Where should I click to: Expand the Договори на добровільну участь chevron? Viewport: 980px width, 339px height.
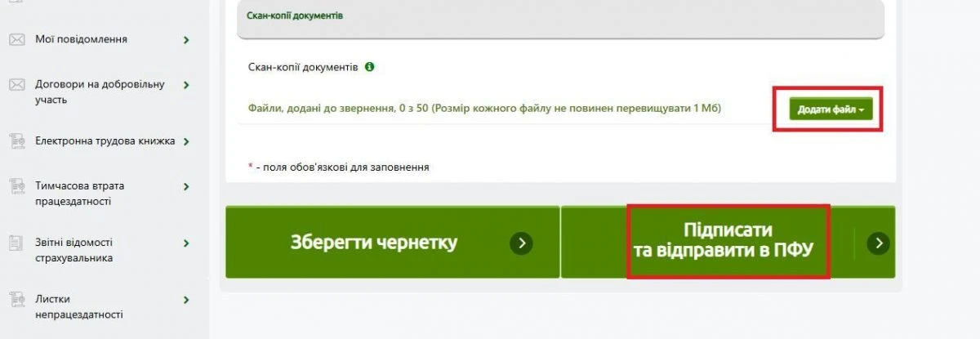click(187, 85)
